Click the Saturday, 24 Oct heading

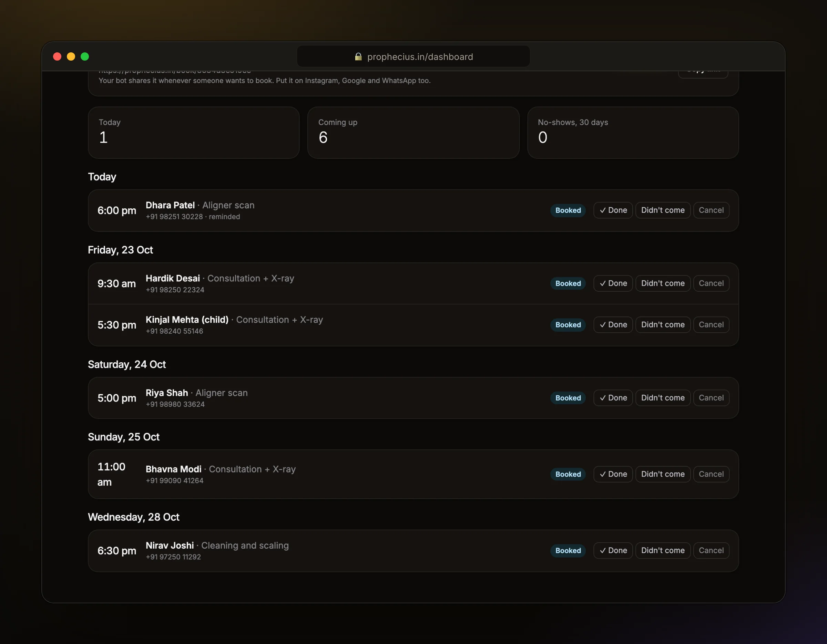127,364
